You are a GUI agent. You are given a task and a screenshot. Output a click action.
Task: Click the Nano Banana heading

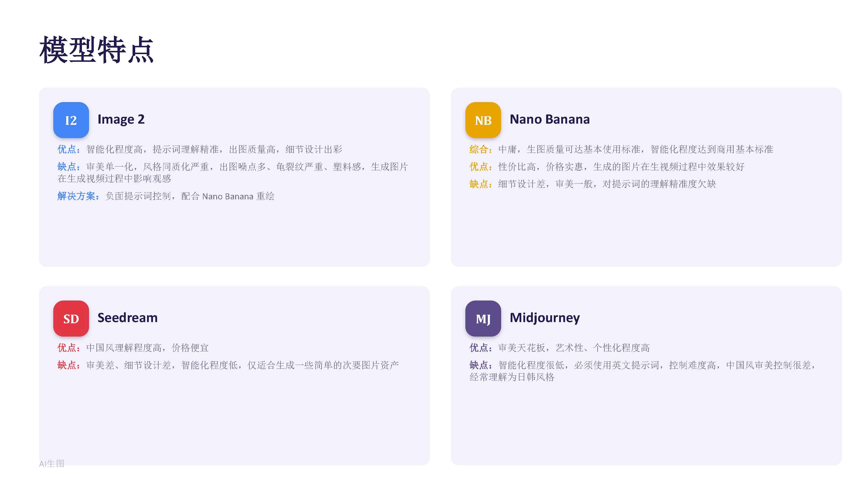(x=550, y=119)
